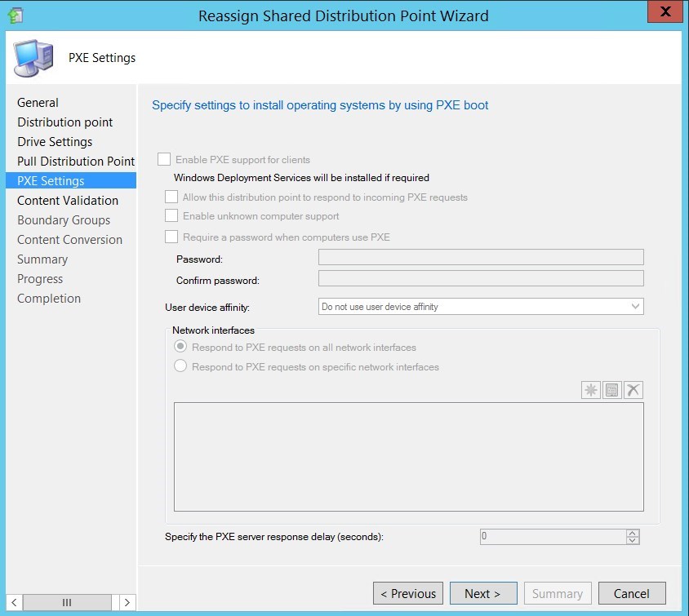Switch to the Content Conversion page
Screen dimensions: 689x616
pyautogui.click(x=69, y=239)
